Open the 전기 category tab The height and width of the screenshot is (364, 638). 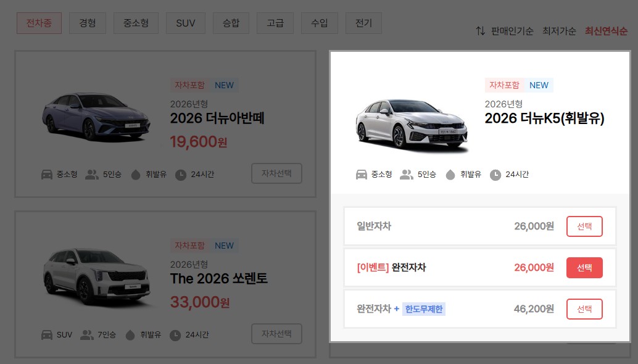point(364,23)
